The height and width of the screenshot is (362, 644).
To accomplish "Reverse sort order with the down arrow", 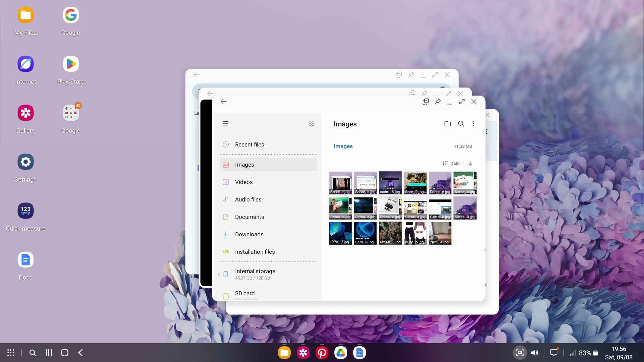I will point(470,163).
